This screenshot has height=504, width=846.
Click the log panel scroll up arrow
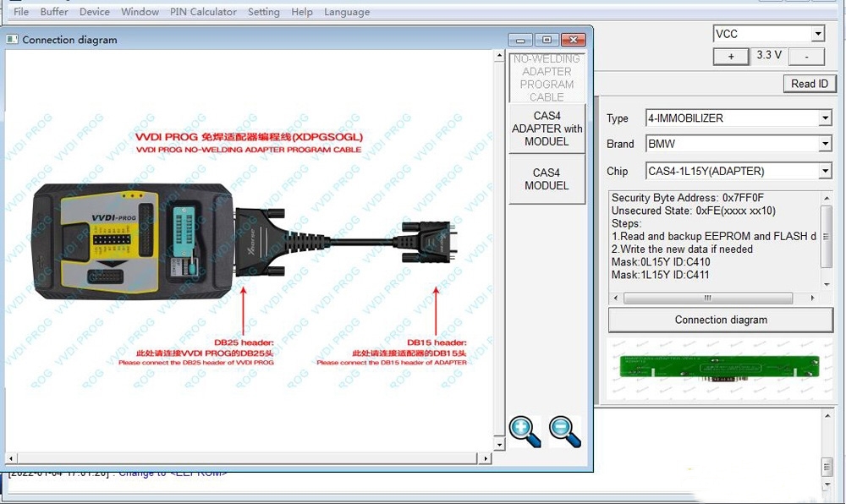[827, 415]
